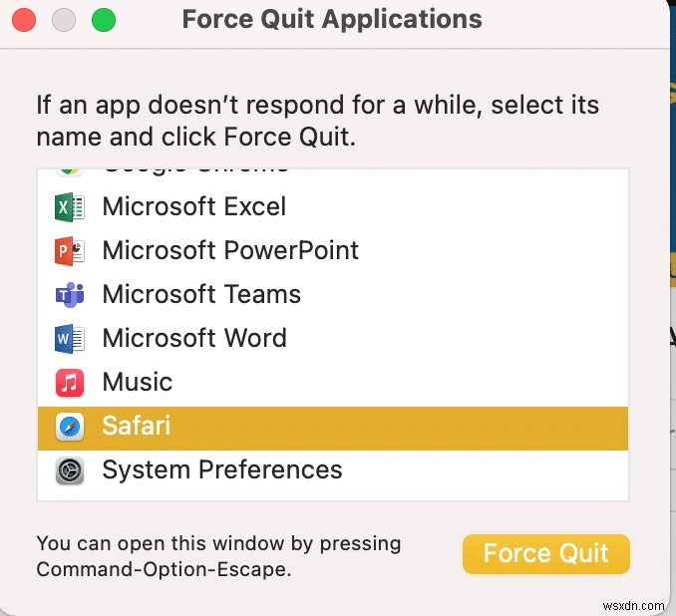676x616 pixels.
Task: Click the System Preferences gear icon
Action: [70, 470]
